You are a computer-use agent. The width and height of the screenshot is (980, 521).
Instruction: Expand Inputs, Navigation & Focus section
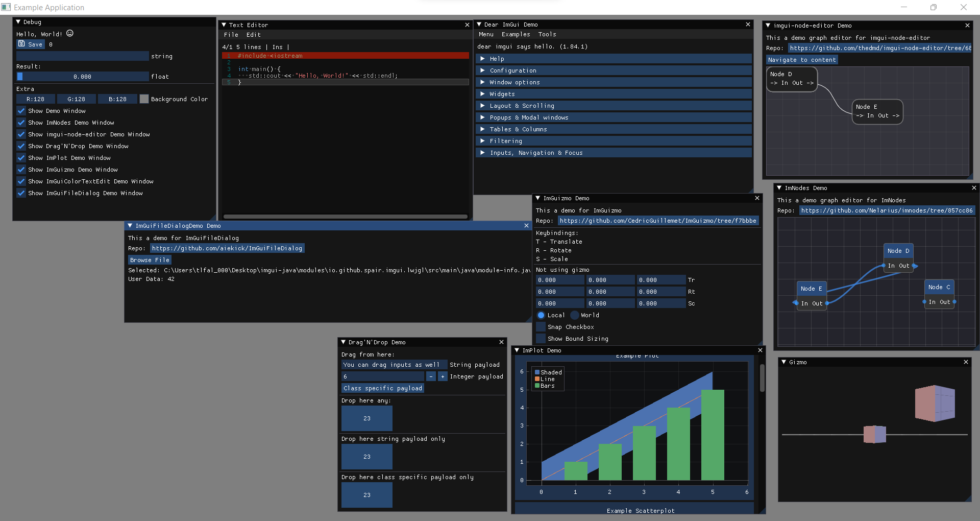click(614, 153)
